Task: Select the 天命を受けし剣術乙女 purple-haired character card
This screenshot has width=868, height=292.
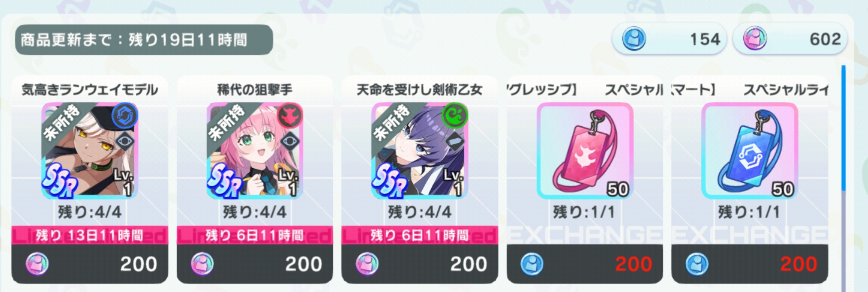Action: [419, 150]
